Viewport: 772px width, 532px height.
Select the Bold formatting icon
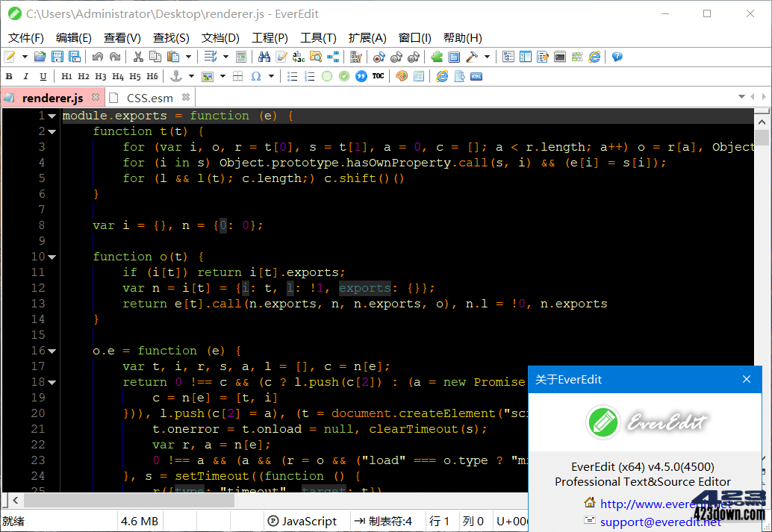8,75
